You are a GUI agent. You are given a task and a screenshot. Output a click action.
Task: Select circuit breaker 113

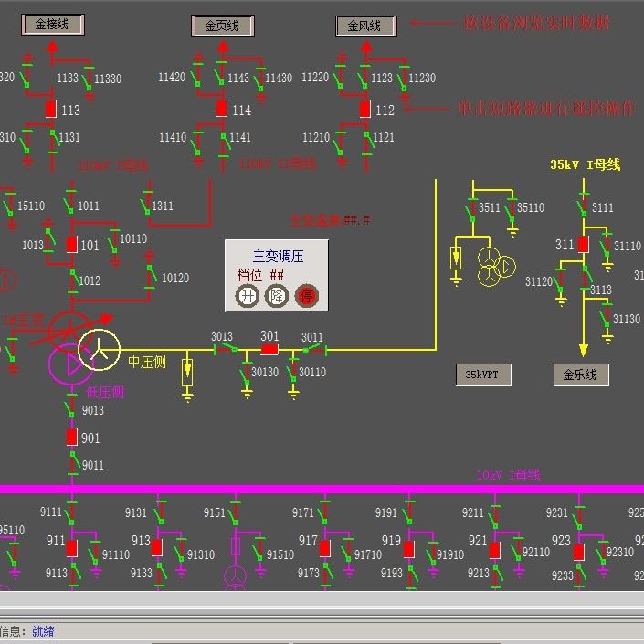51,110
